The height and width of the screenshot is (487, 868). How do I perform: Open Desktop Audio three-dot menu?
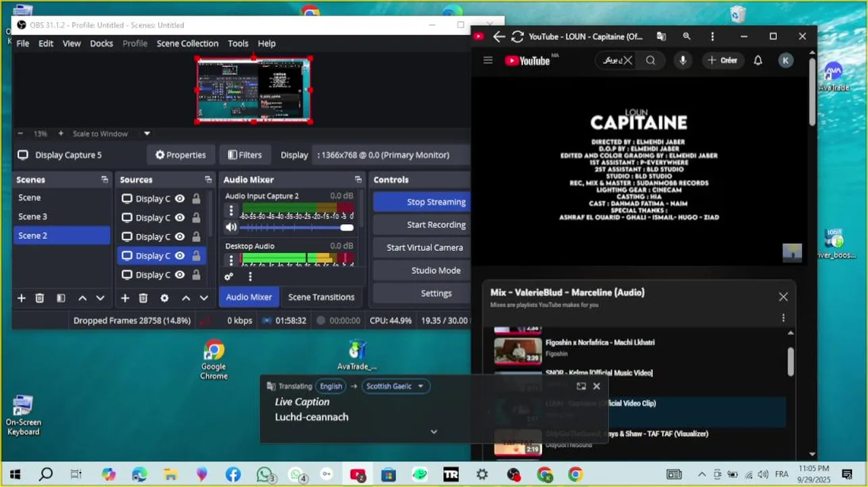[x=231, y=260]
